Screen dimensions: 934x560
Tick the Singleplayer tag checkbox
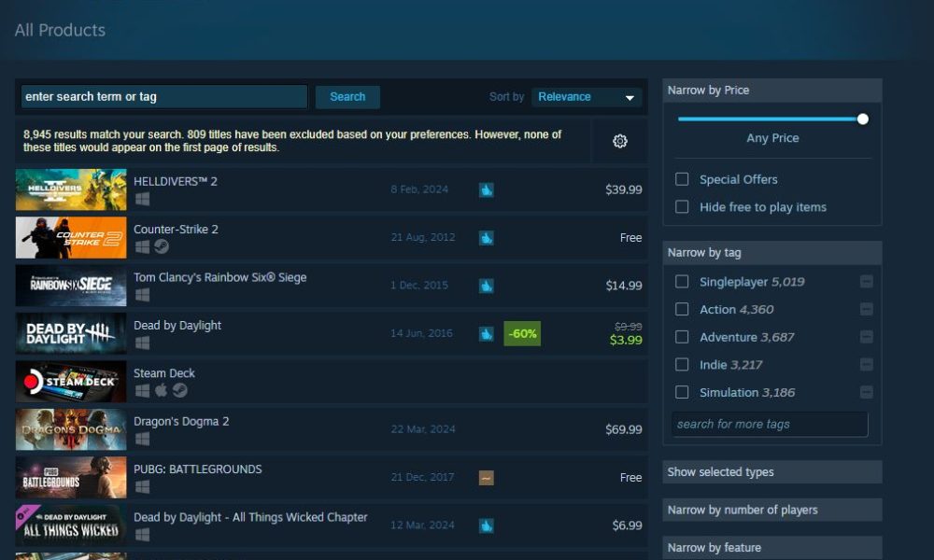click(x=682, y=282)
